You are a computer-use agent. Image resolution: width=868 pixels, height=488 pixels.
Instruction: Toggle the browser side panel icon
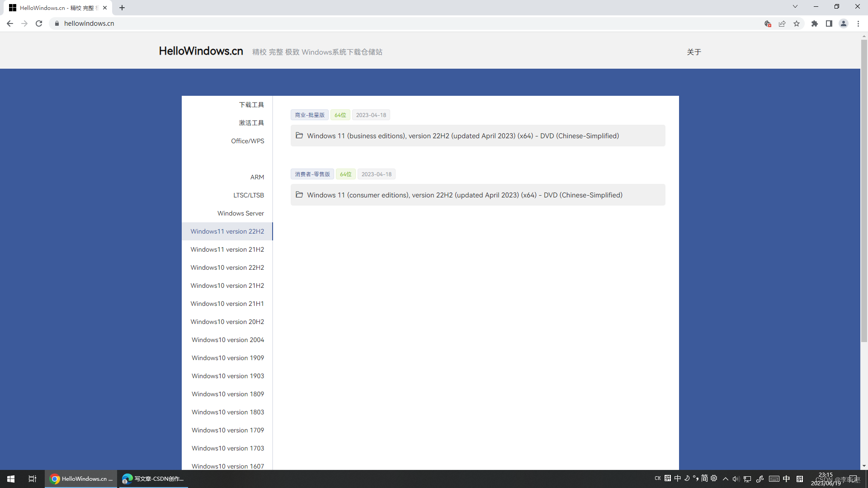[829, 23]
